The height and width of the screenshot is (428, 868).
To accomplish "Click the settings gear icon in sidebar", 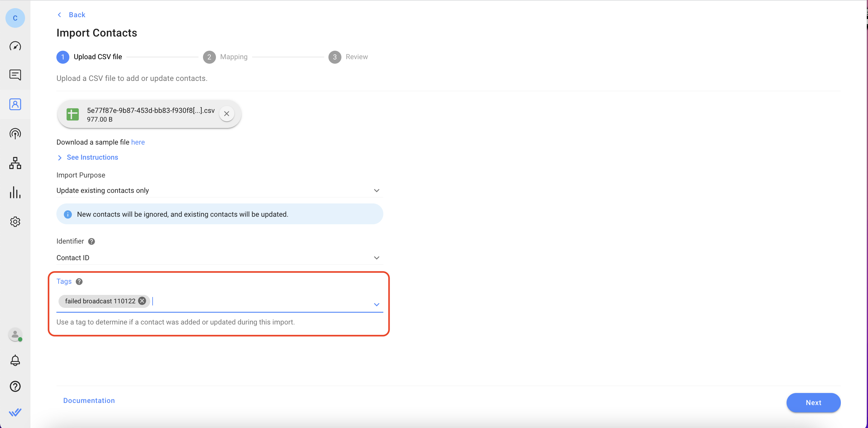I will click(15, 222).
